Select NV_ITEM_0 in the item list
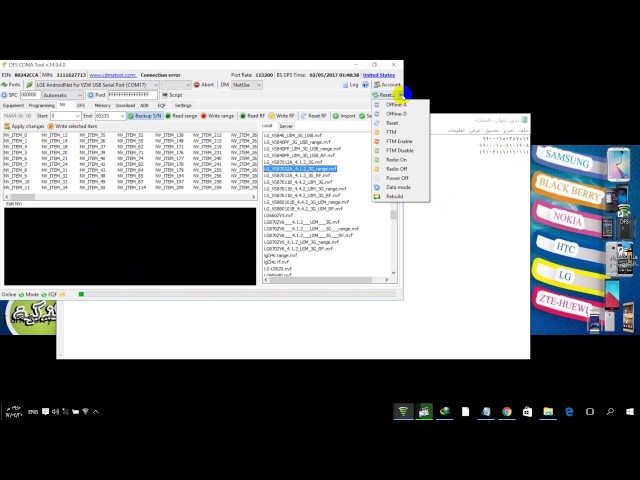This screenshot has height=480, width=640. (16, 135)
